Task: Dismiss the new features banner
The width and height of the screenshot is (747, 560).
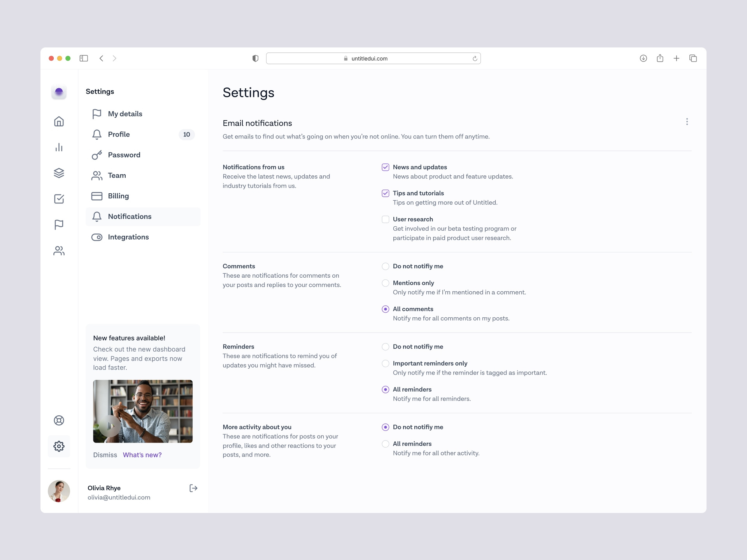Action: pos(105,455)
